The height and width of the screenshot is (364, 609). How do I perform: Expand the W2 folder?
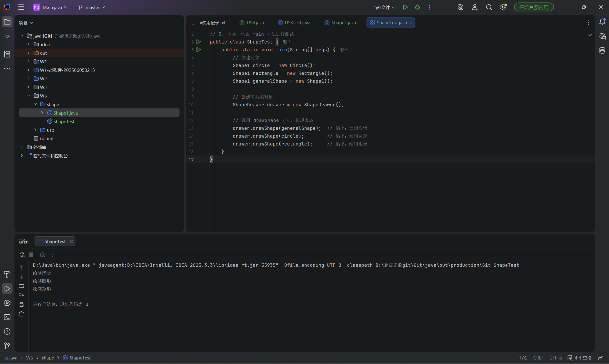29,79
